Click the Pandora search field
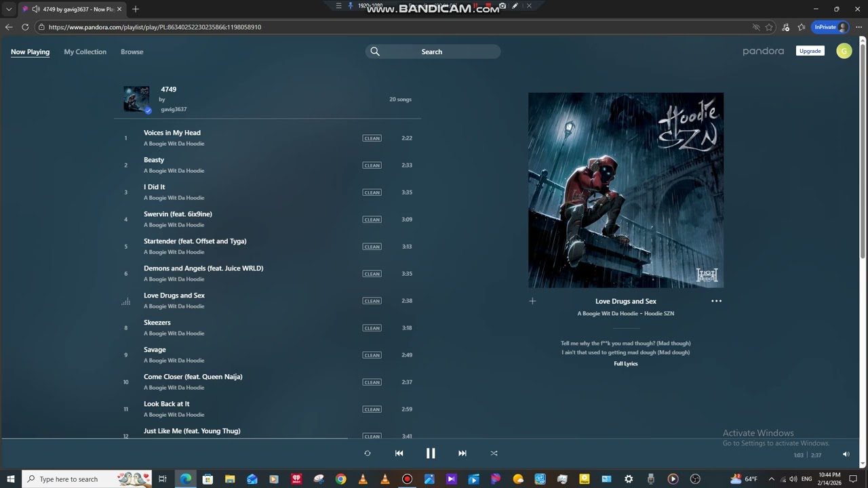The width and height of the screenshot is (868, 488). [433, 52]
